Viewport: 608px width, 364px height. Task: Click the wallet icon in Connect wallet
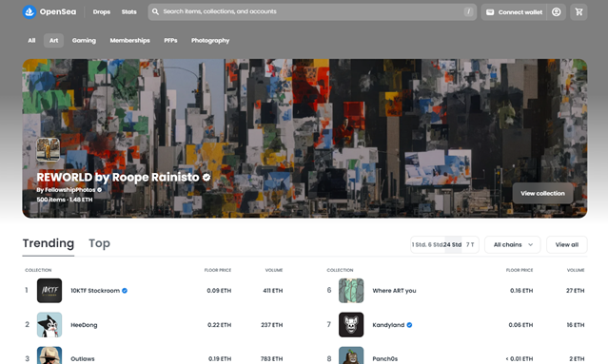490,12
